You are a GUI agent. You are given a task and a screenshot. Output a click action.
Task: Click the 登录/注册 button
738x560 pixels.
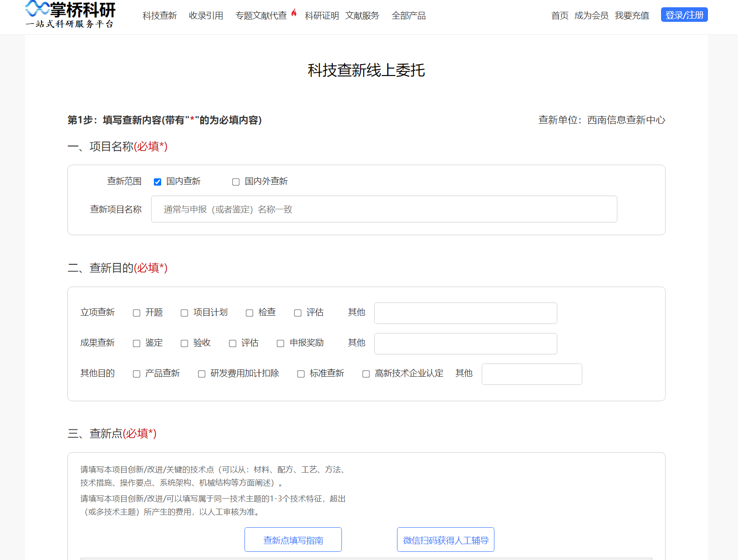[x=684, y=15]
